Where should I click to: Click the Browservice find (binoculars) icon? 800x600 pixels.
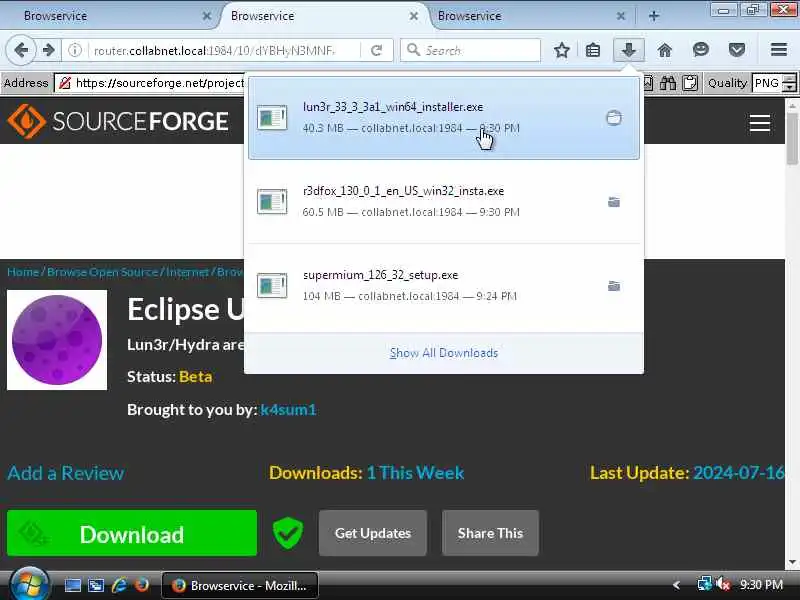pos(668,83)
